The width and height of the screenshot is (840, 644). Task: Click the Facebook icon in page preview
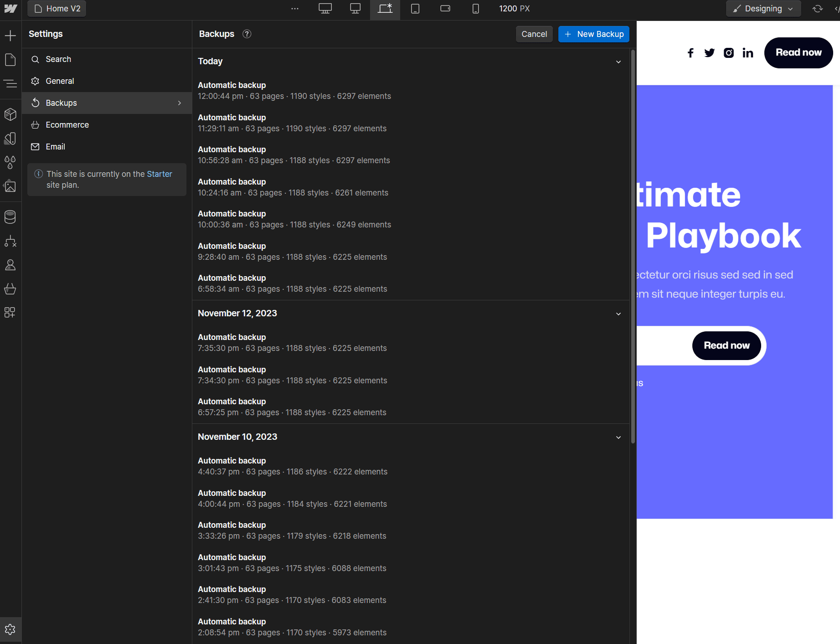click(691, 53)
